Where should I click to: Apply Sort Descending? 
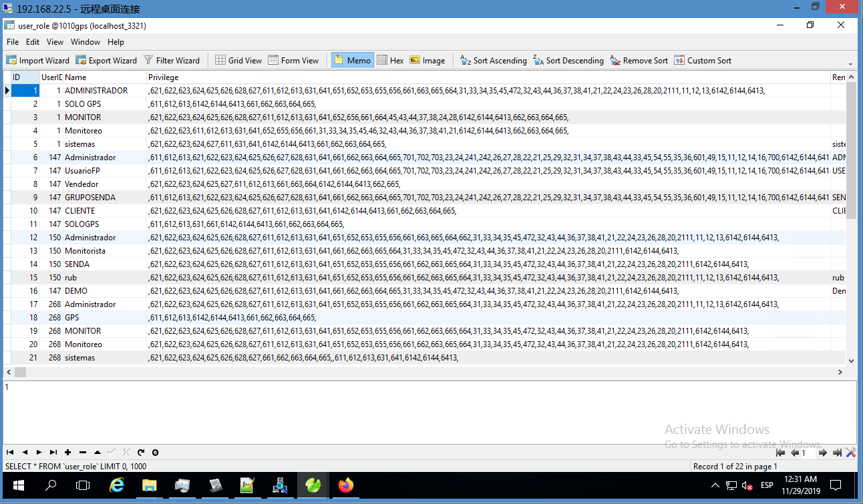[568, 60]
